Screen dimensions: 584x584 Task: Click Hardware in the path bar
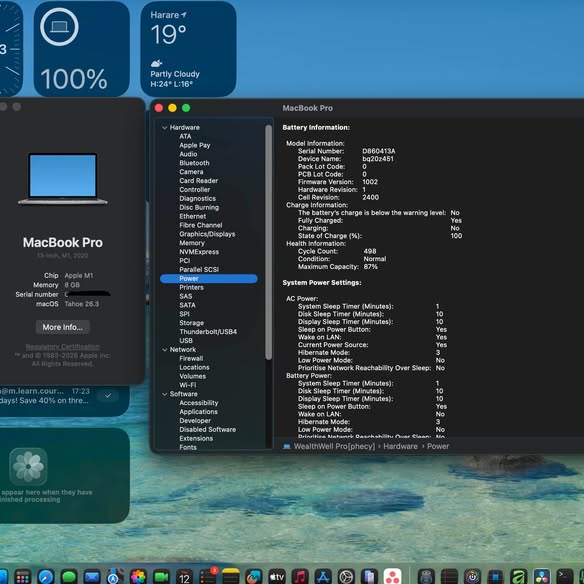400,446
